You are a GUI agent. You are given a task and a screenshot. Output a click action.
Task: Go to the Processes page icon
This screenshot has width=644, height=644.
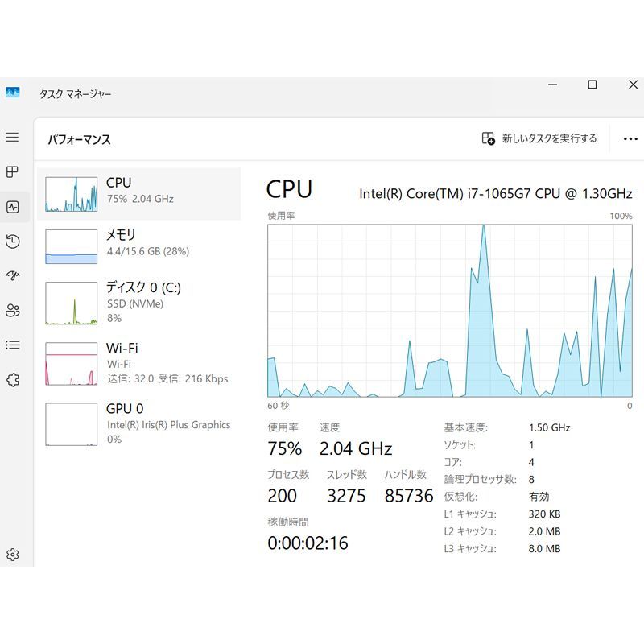point(12,171)
